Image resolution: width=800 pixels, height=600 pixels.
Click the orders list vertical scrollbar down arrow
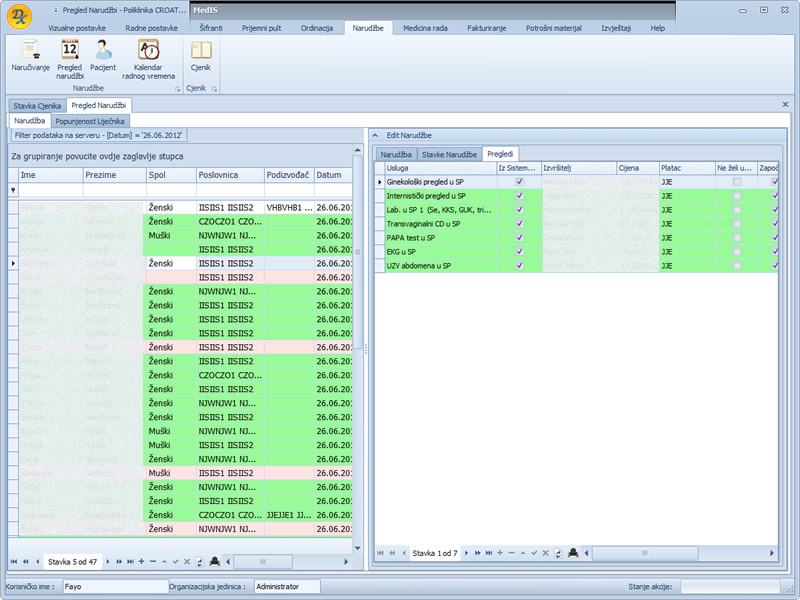[358, 548]
